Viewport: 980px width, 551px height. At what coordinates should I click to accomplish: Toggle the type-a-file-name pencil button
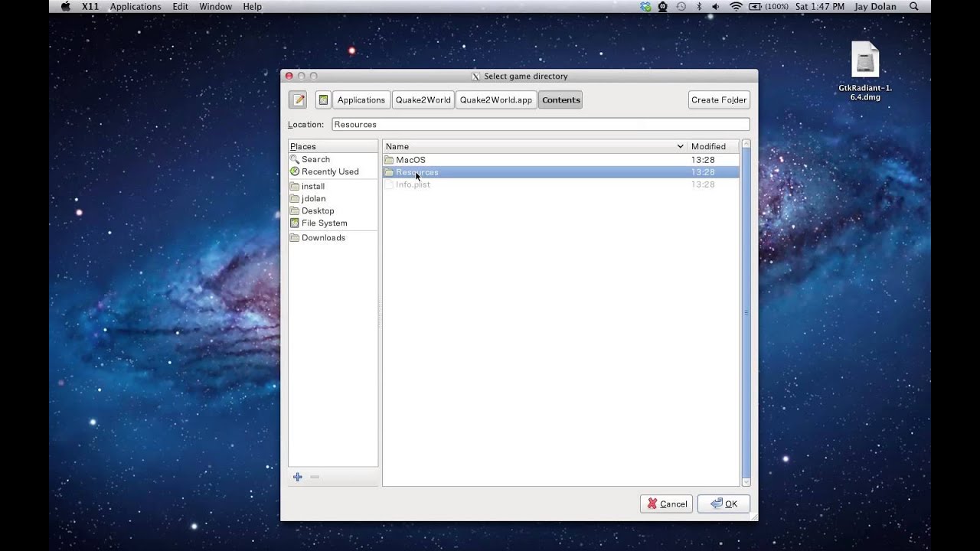point(298,99)
